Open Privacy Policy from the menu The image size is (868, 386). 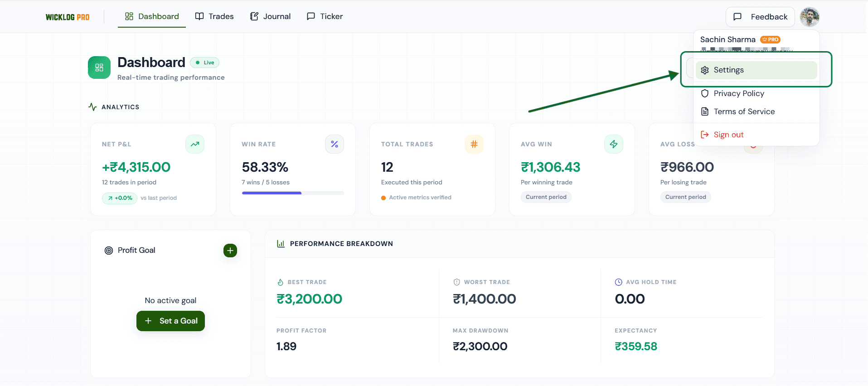pos(756,93)
